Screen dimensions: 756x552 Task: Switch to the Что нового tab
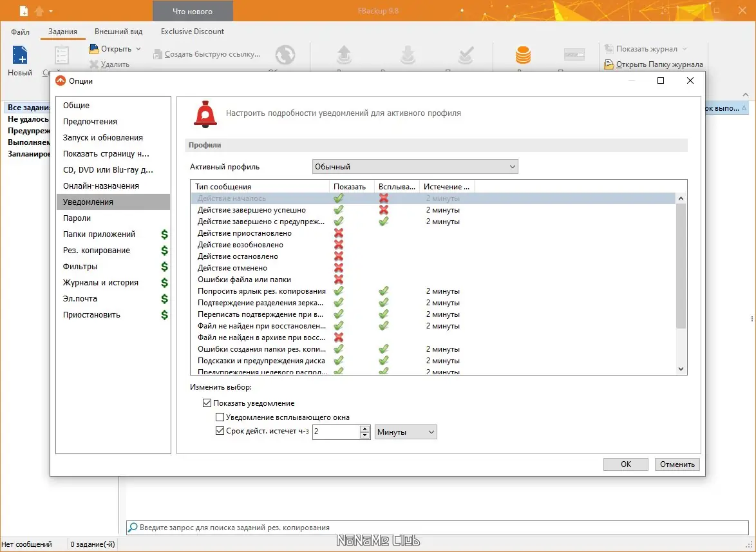(x=193, y=11)
